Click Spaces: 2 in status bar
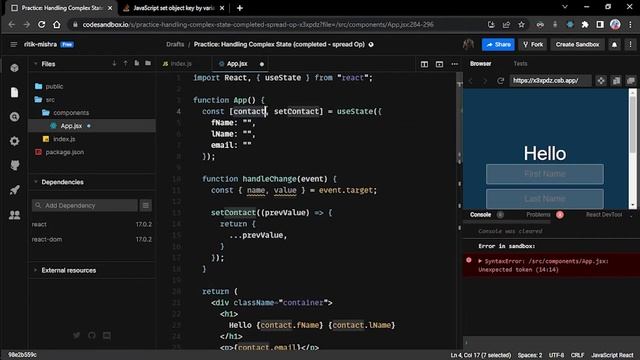Screen dimensions: 640x360 (x=530, y=355)
